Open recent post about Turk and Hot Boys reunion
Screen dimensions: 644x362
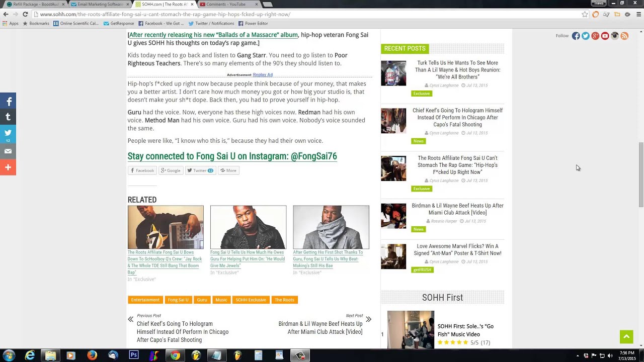click(x=458, y=70)
